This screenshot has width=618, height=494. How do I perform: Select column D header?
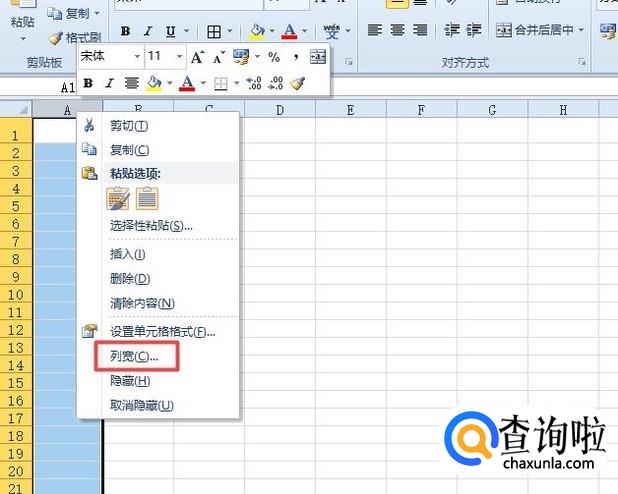pos(280,110)
